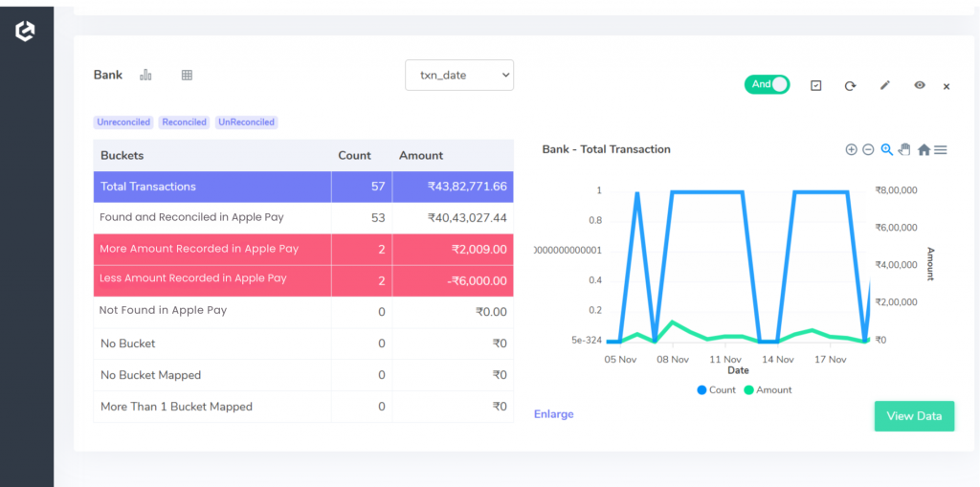Open the txn_date dropdown

tap(459, 75)
